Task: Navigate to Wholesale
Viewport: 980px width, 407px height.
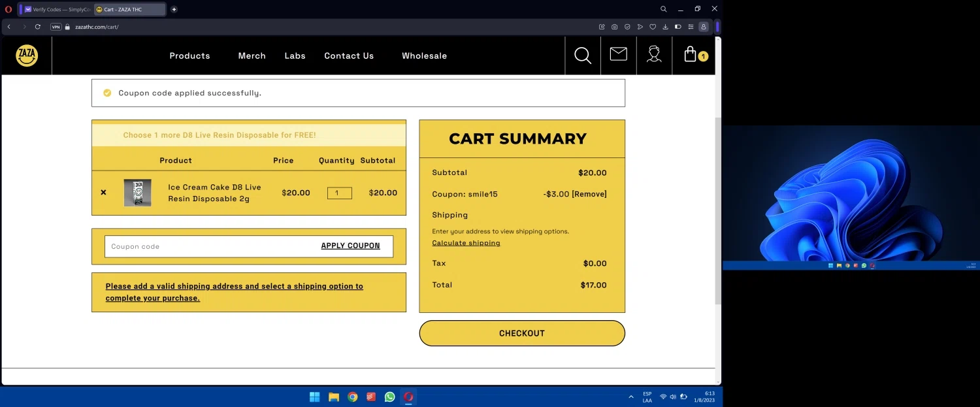Action: pyautogui.click(x=424, y=56)
